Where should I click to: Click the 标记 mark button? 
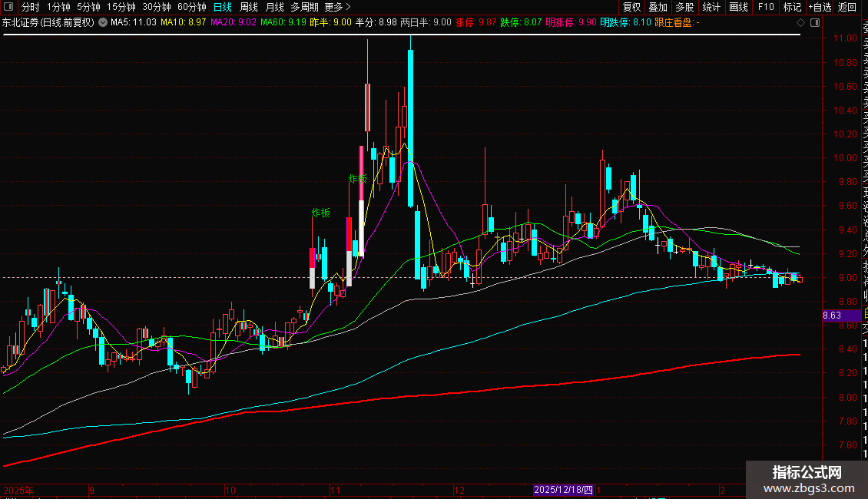[x=792, y=7]
